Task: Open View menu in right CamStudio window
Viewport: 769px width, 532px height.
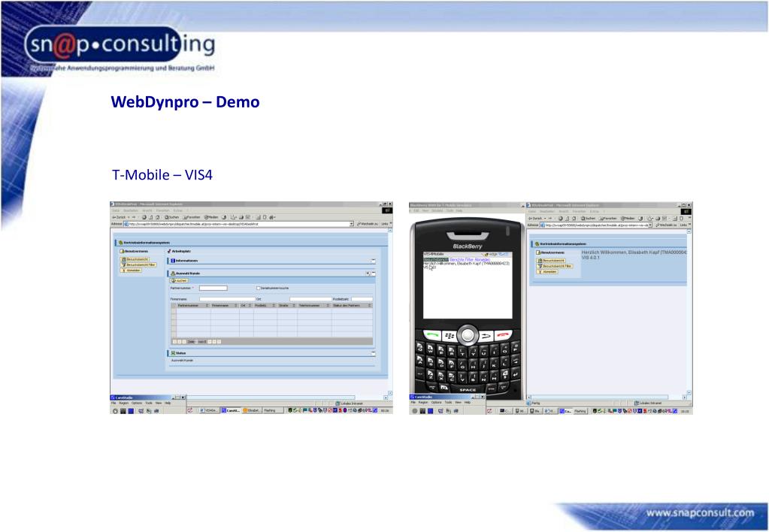Action: 458,402
